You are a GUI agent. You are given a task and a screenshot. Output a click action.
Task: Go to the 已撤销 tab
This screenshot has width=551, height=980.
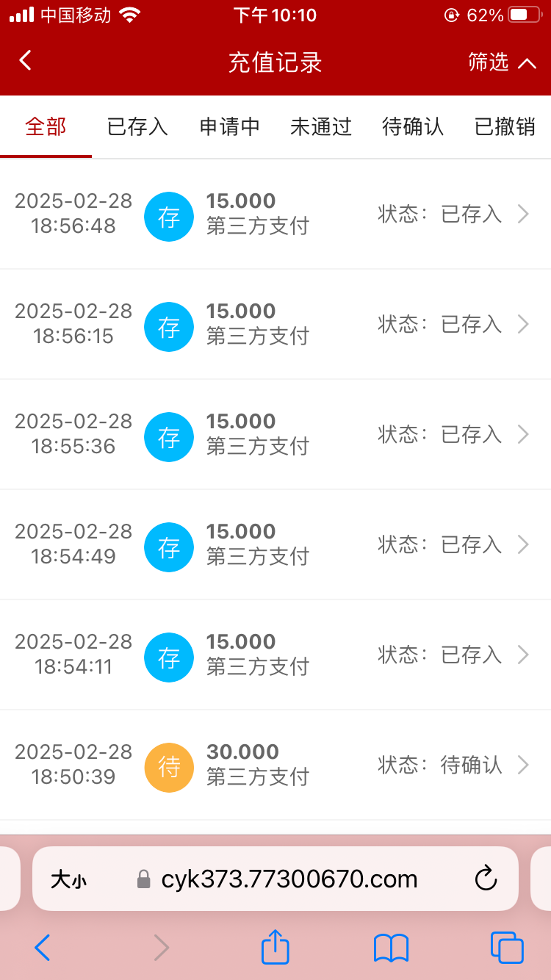click(505, 127)
